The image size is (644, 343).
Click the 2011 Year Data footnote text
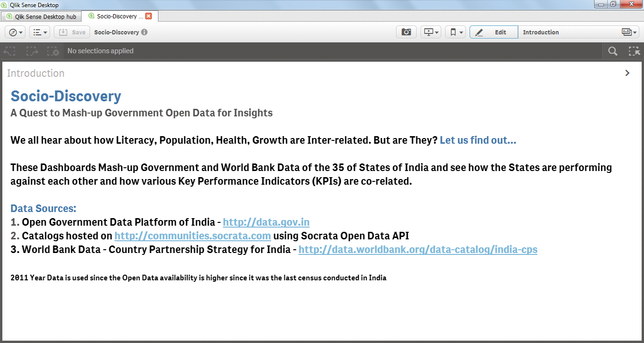pyautogui.click(x=198, y=278)
